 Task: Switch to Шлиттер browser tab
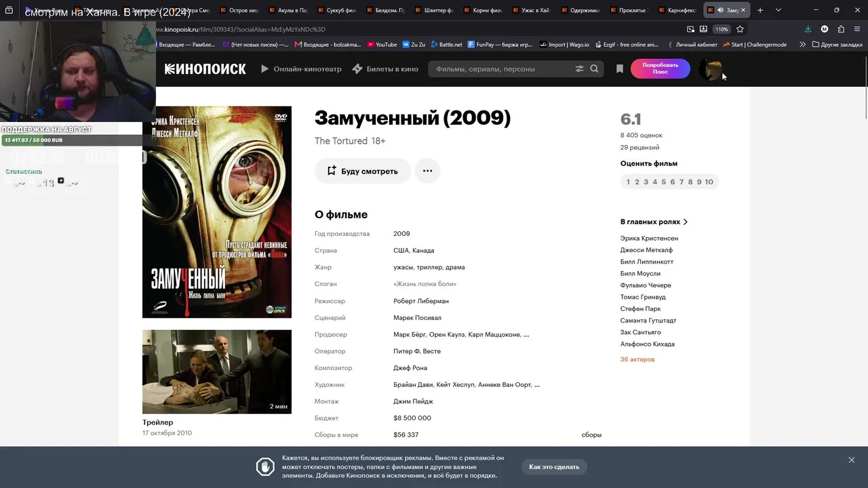click(434, 10)
